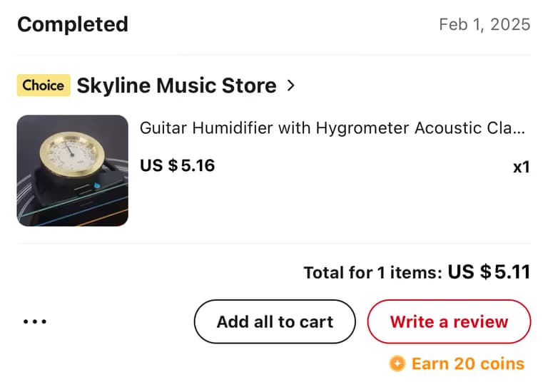548x392 pixels.
Task: Click the x1 quantity indicator
Action: pyautogui.click(x=521, y=167)
